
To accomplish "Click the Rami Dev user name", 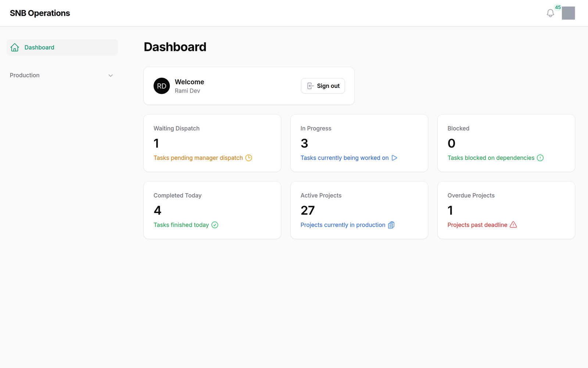I will [x=187, y=91].
